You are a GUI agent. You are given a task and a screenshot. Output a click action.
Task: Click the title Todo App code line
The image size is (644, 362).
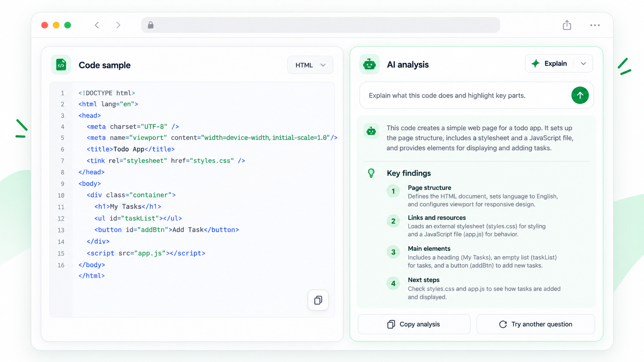131,149
